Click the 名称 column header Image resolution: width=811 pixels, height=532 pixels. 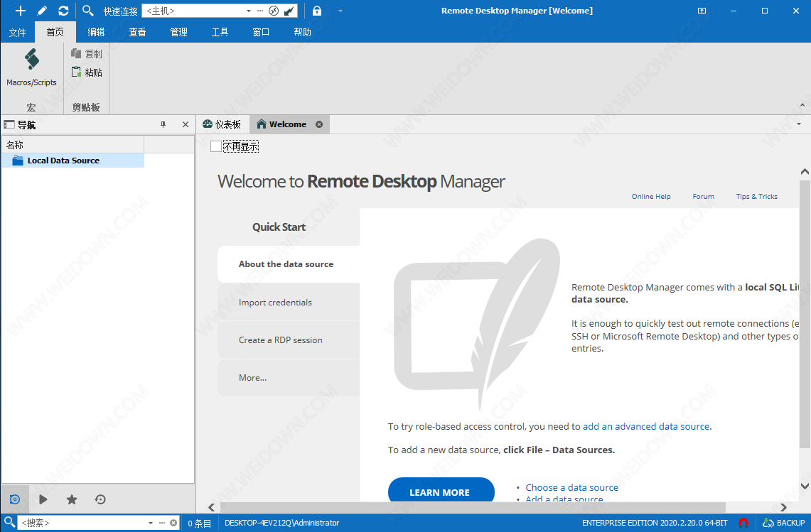73,145
